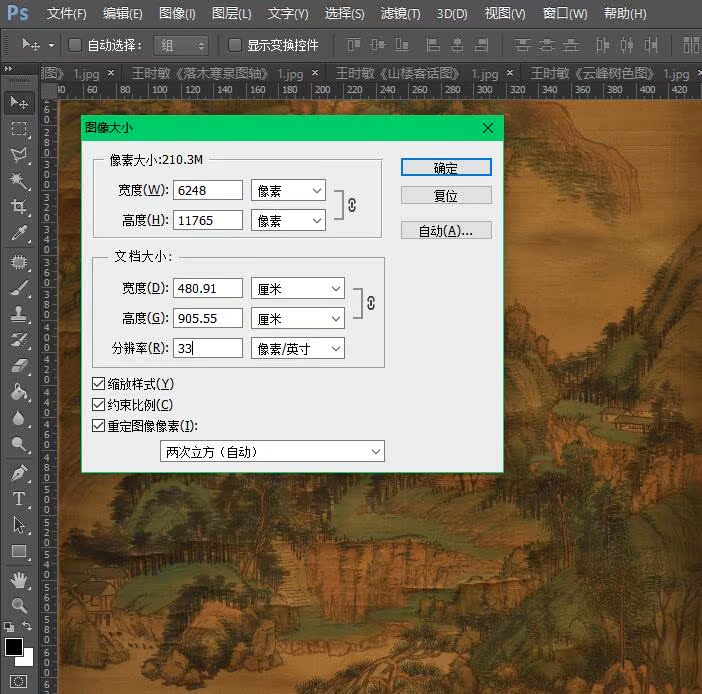Select the Magic Wand tool
Screen dimensions: 702x694
point(19,181)
